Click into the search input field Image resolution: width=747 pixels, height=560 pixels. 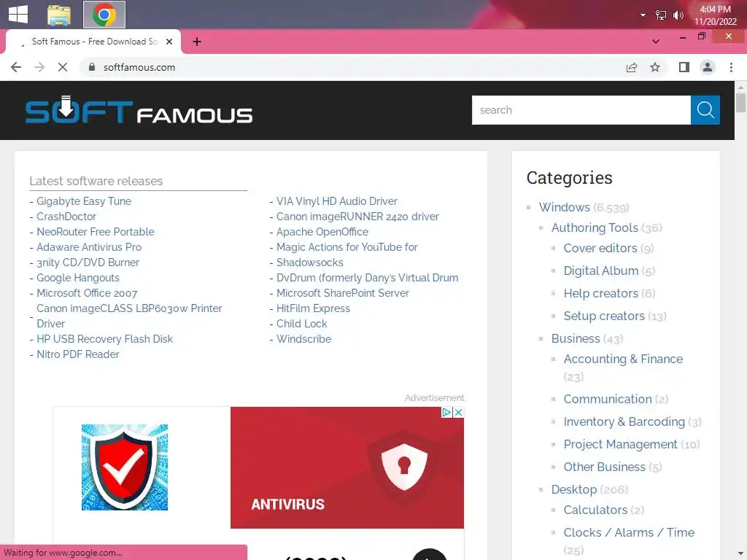581,110
